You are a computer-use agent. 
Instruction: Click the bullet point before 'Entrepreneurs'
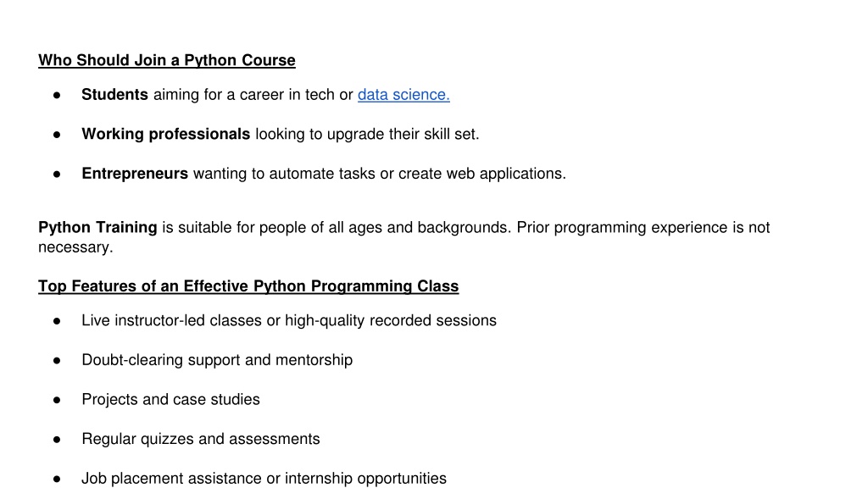click(57, 175)
